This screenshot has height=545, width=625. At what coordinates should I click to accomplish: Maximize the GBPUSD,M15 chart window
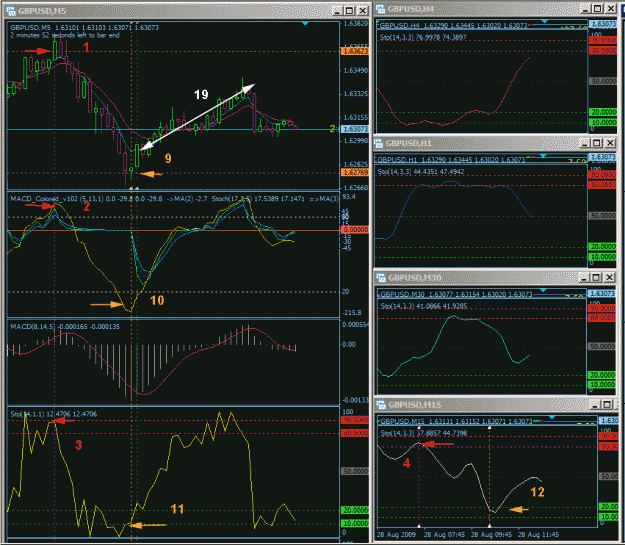pos(607,405)
